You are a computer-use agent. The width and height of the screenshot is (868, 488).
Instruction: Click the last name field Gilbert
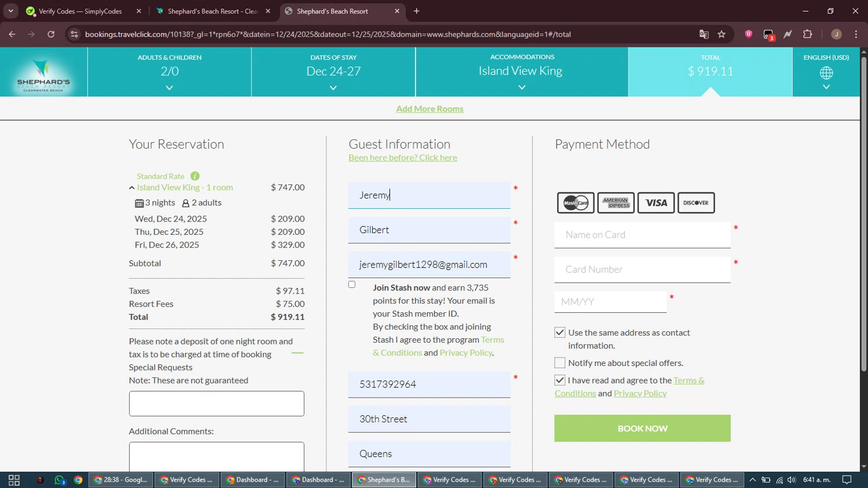[x=429, y=230]
